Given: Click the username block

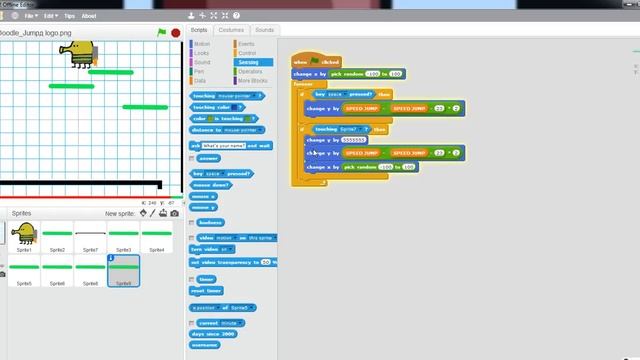Looking at the screenshot, I should point(205,345).
